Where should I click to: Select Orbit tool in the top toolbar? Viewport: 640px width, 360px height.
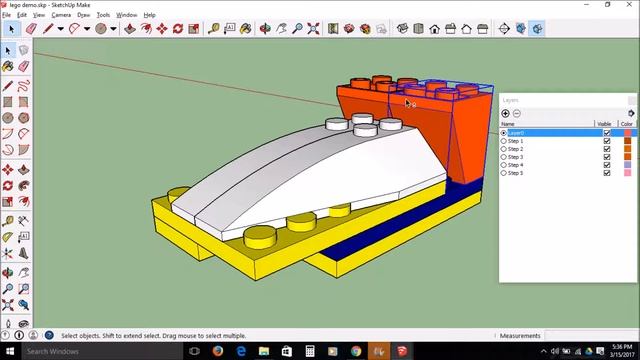click(x=265, y=29)
